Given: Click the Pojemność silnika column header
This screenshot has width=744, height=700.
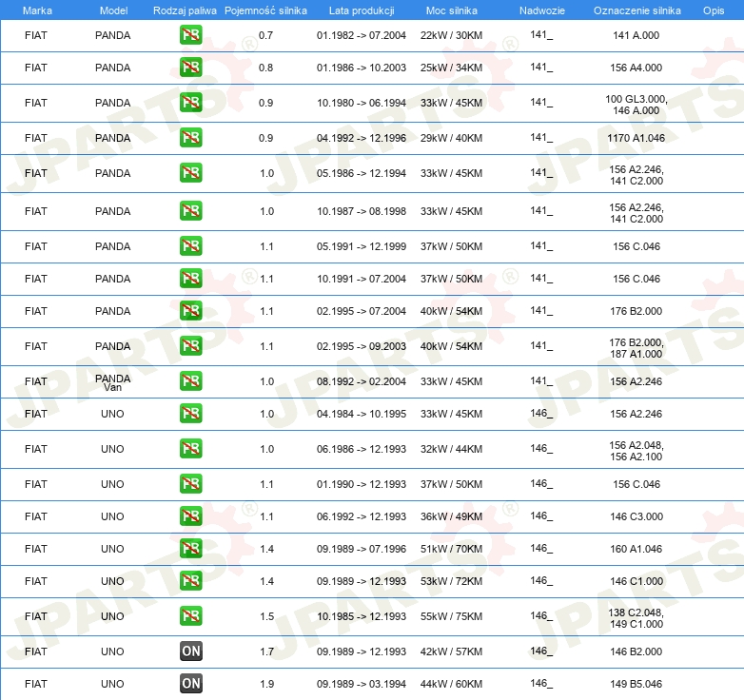Looking at the screenshot, I should [x=265, y=10].
